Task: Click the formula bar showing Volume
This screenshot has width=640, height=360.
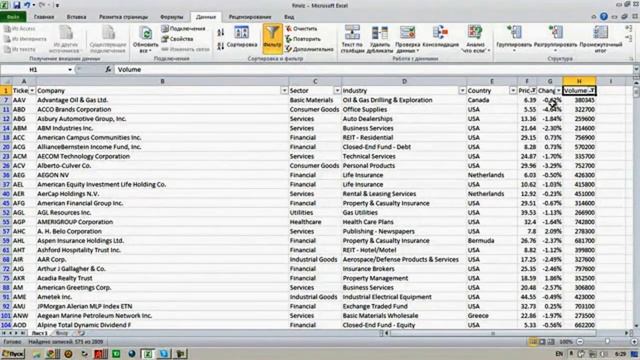Action: [x=373, y=70]
